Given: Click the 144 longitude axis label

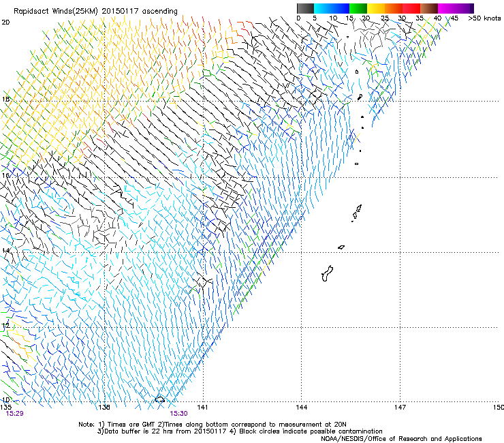Looking at the screenshot, I should click(302, 408).
